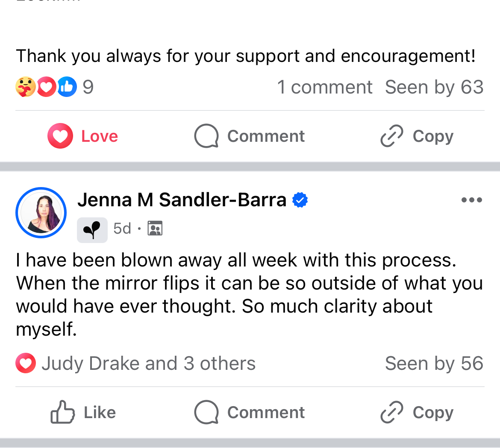Open the three-dots menu on Jenna's post

pyautogui.click(x=472, y=200)
